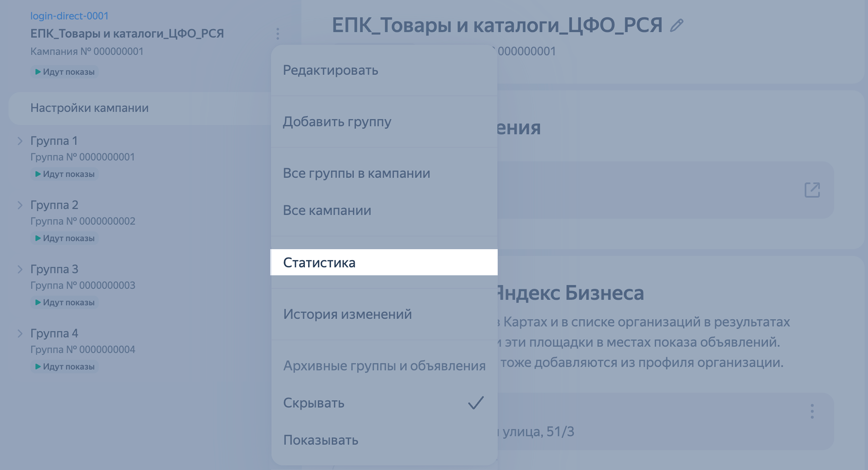
Task: Click Идут показы badge under Группа 1
Action: click(65, 174)
